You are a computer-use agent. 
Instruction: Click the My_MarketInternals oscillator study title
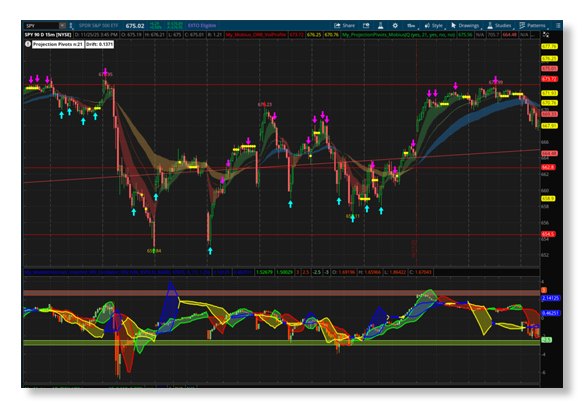point(117,272)
